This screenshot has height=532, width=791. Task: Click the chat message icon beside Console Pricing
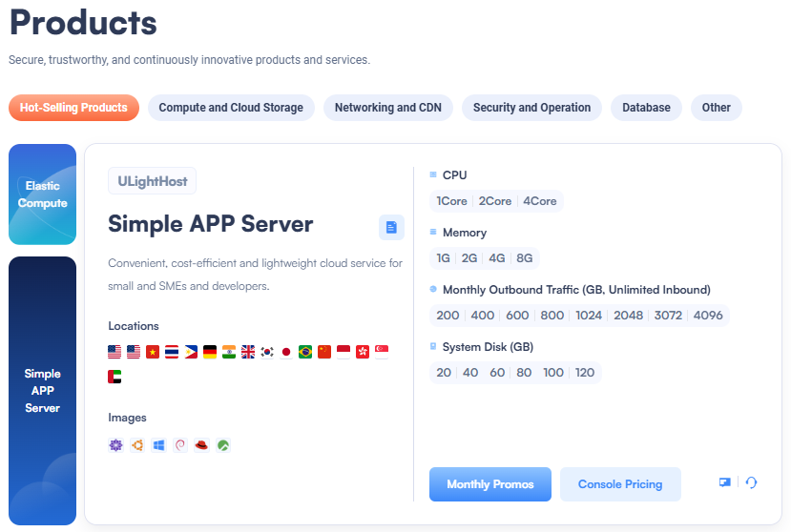tap(725, 482)
